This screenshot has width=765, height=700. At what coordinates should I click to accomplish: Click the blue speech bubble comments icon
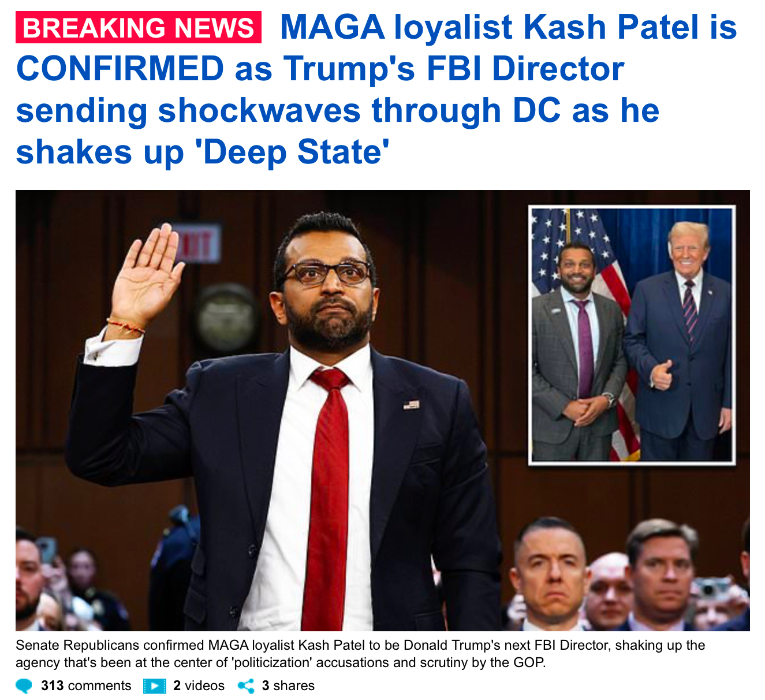[x=24, y=686]
